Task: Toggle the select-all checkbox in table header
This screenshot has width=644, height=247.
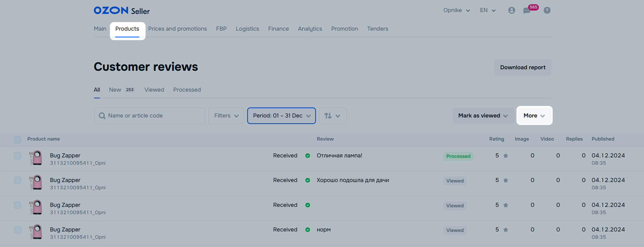Action: [18, 140]
